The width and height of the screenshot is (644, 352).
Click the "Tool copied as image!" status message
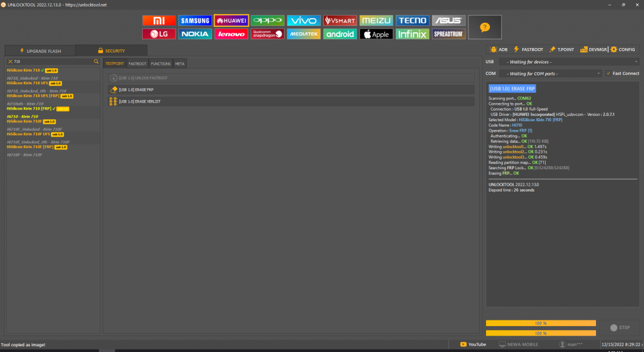[23, 344]
